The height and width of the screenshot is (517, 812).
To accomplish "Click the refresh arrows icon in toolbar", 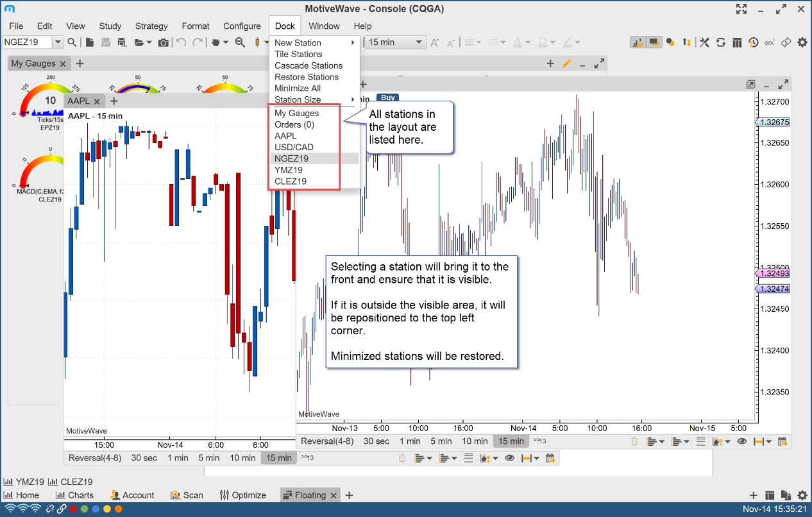I will 721,42.
